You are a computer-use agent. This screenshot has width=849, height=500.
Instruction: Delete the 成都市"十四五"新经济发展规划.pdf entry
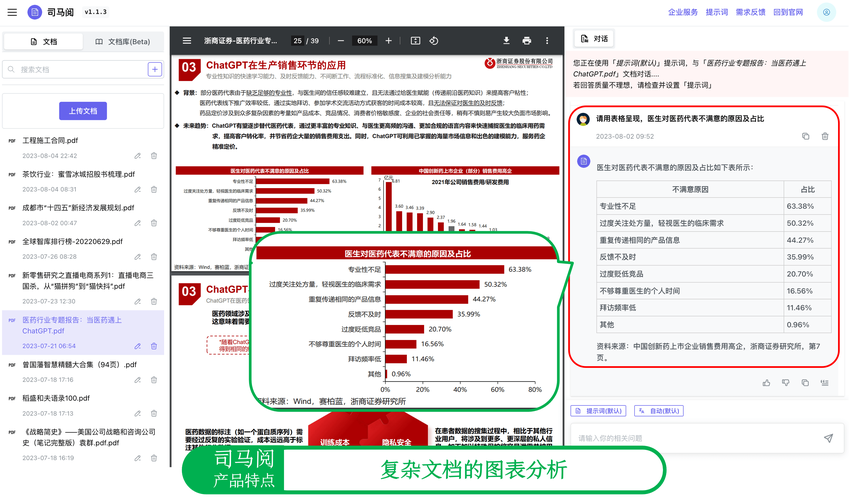pyautogui.click(x=154, y=223)
